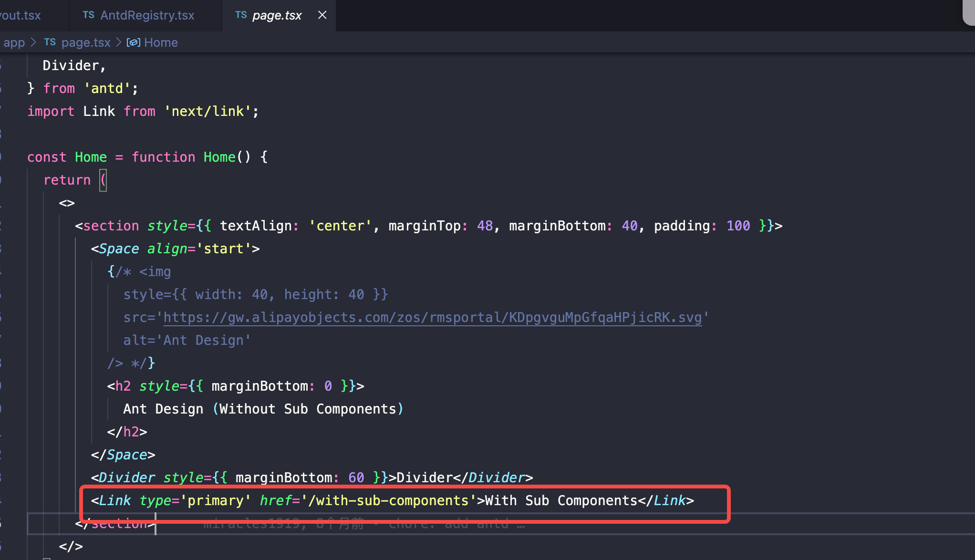Image resolution: width=975 pixels, height=560 pixels.
Task: Click the highlighted parenthesis after return
Action: coord(103,180)
